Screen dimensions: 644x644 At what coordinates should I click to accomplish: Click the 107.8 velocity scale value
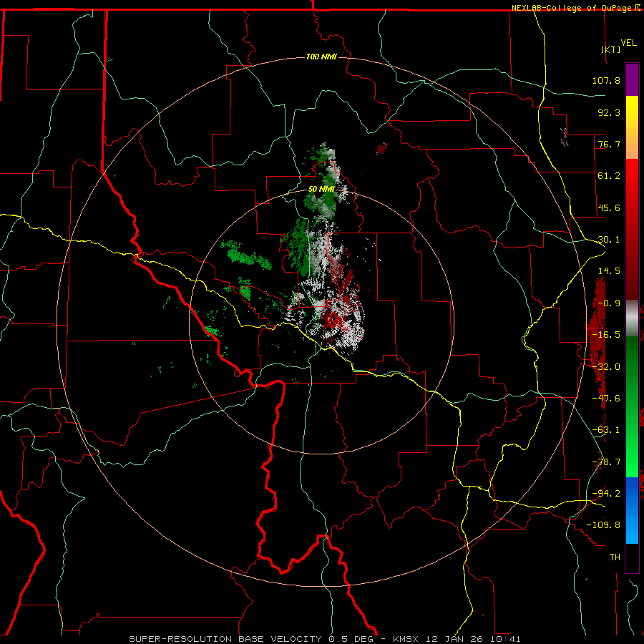coord(606,80)
